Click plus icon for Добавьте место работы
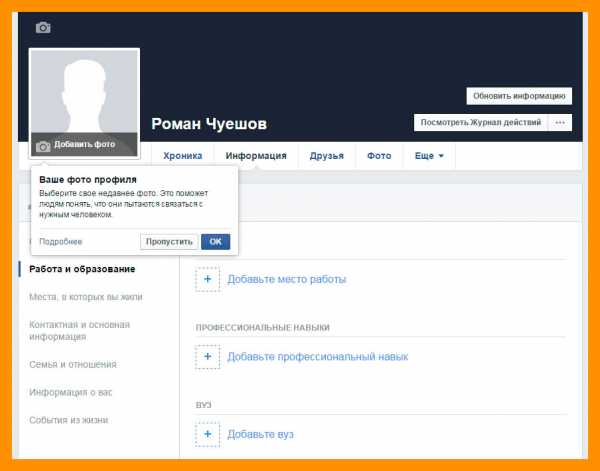 (207, 279)
